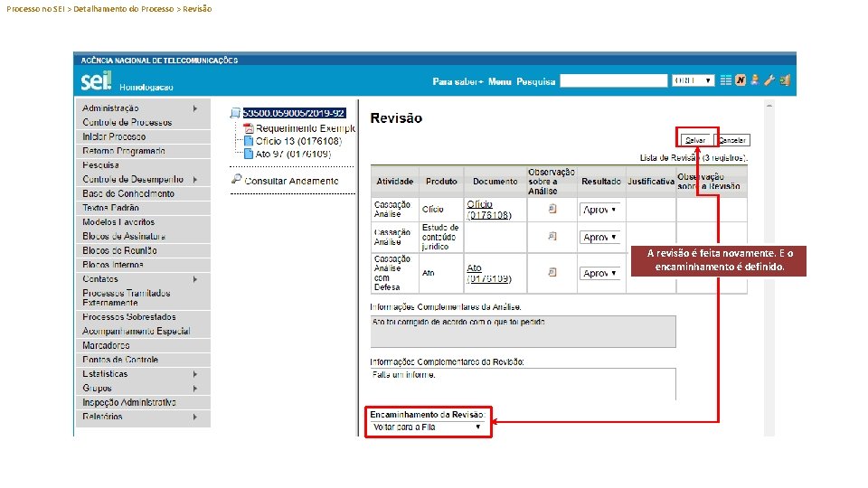
Task: Expand Relatórios submenu arrow
Action: (195, 418)
